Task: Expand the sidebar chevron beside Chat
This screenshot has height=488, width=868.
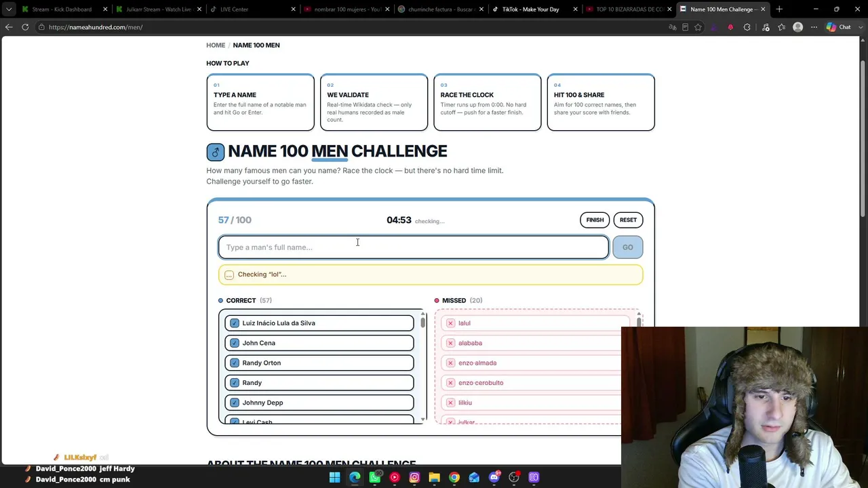Action: 859,27
